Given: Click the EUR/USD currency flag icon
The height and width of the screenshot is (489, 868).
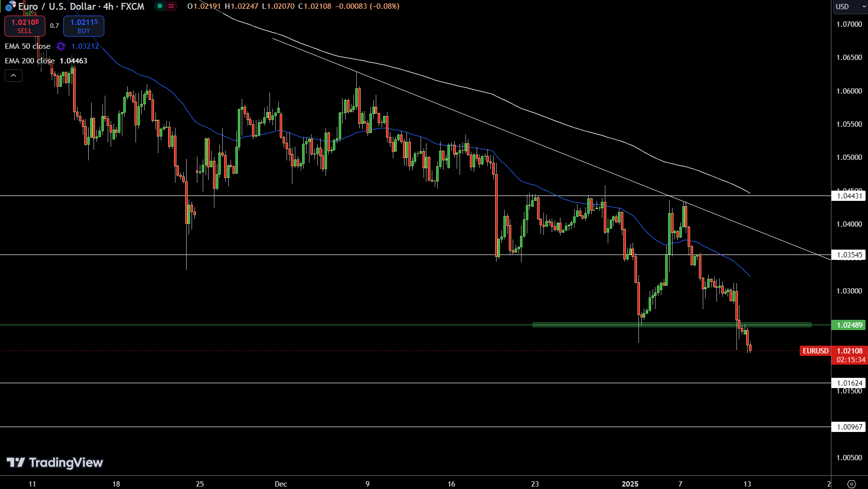Looking at the screenshot, I should point(10,6).
